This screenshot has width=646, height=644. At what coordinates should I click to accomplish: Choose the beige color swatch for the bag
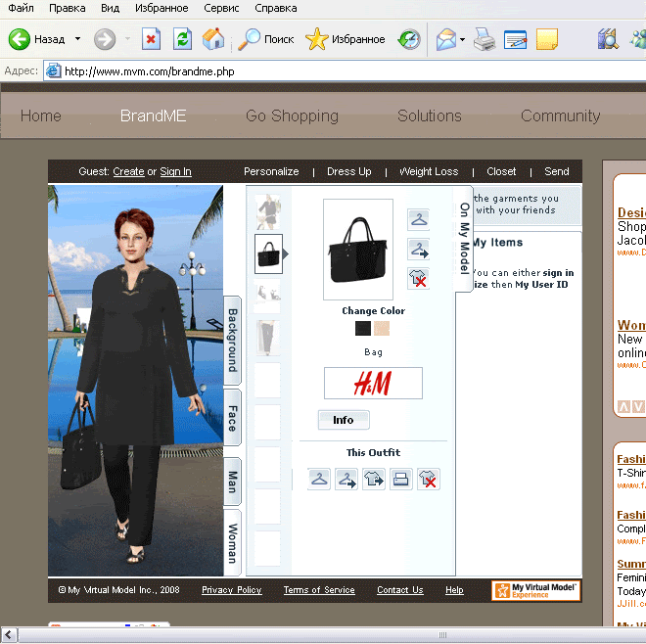click(x=382, y=329)
